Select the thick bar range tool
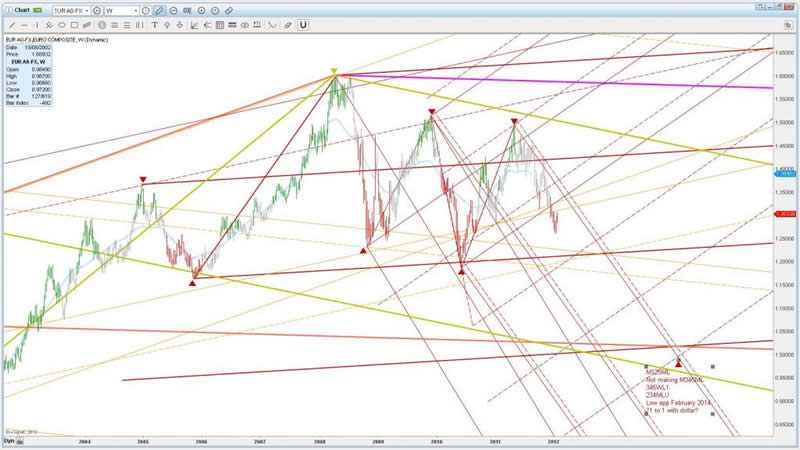 tap(232, 25)
